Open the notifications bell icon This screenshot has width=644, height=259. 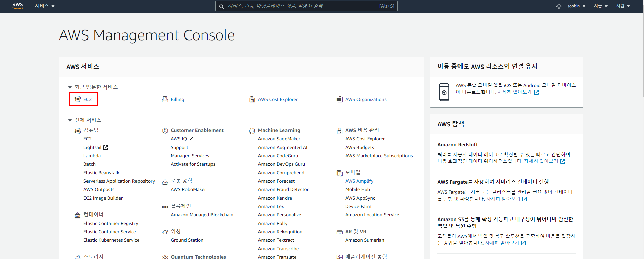[x=559, y=6]
